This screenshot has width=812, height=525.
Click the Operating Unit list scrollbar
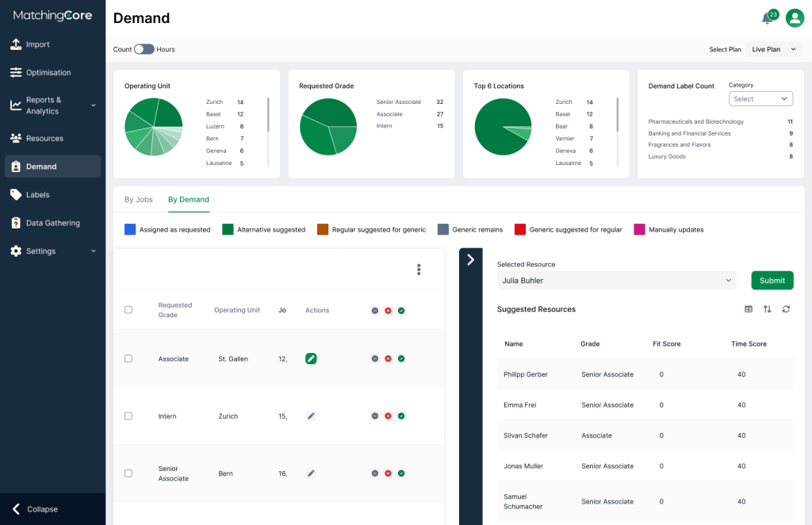268,114
